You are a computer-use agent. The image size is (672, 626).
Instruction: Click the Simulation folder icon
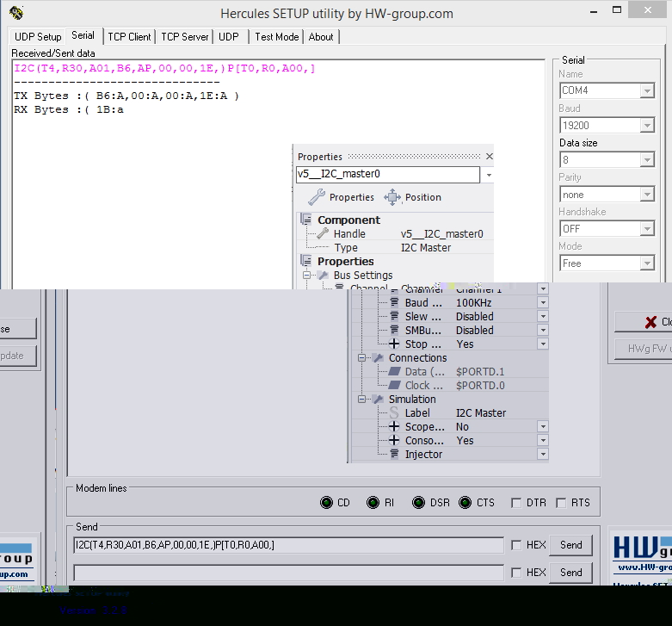378,400
